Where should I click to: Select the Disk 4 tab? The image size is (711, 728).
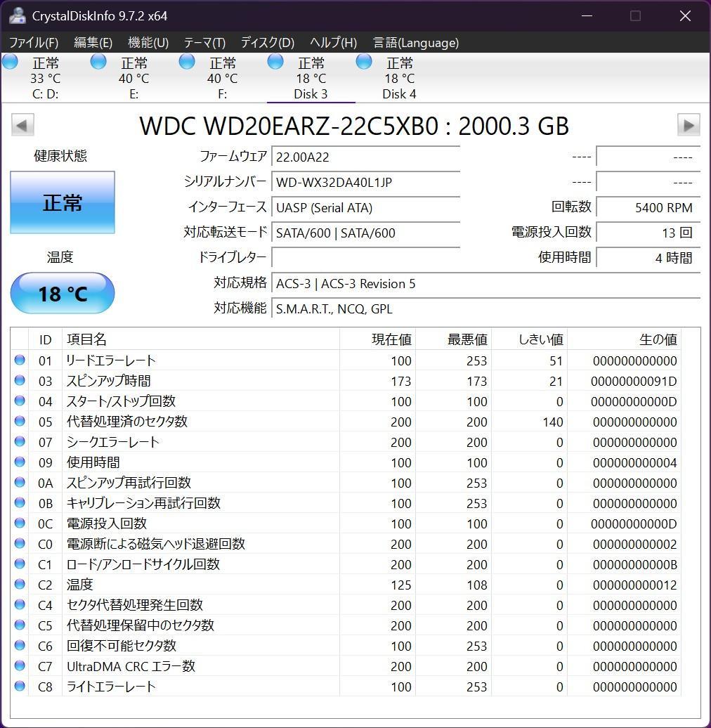(399, 77)
